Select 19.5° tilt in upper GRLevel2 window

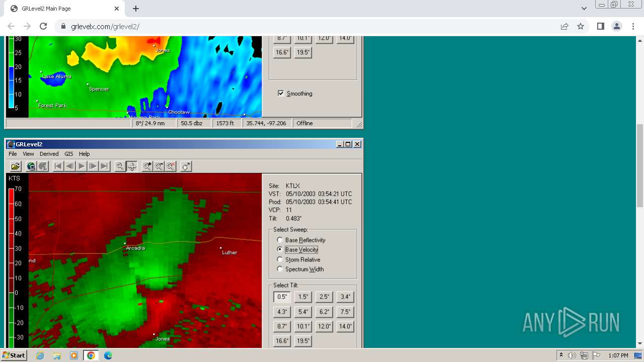click(303, 52)
